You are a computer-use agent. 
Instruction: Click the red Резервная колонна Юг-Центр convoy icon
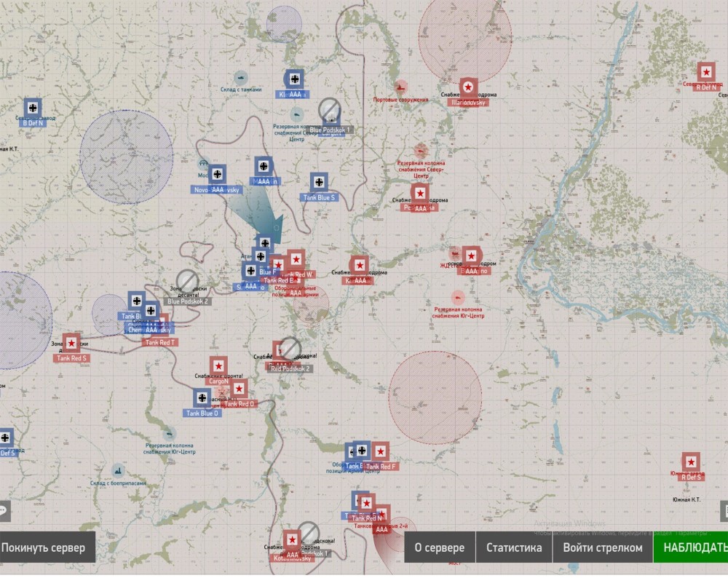tap(458, 298)
